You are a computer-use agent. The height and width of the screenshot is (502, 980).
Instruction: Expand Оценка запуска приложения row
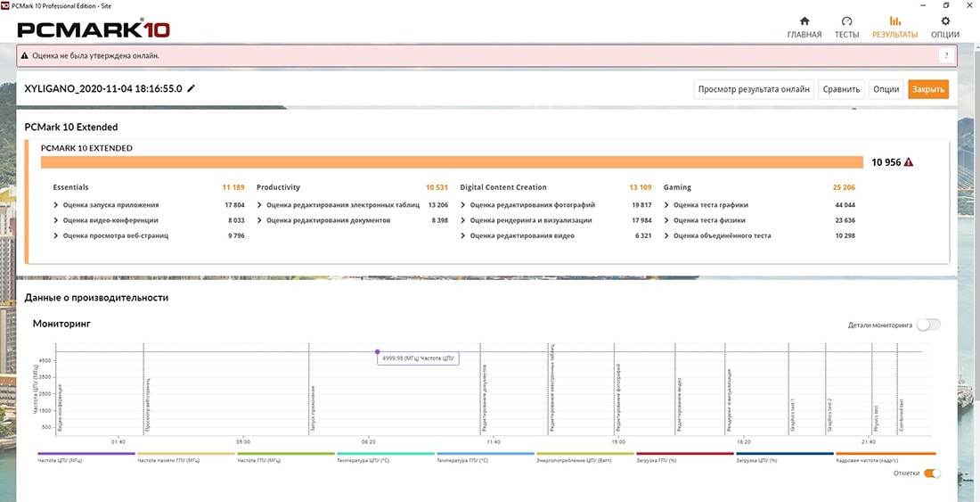57,205
